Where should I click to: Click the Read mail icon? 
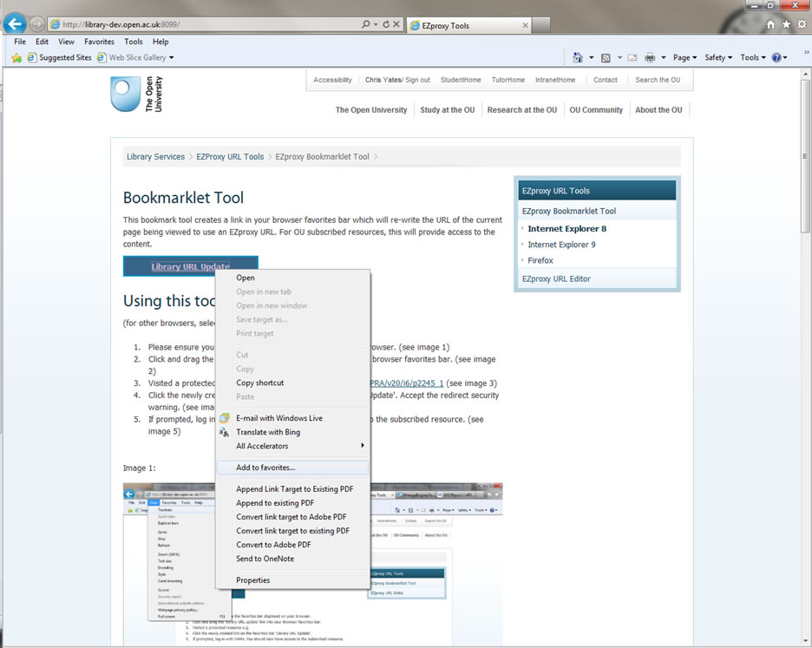(x=632, y=57)
